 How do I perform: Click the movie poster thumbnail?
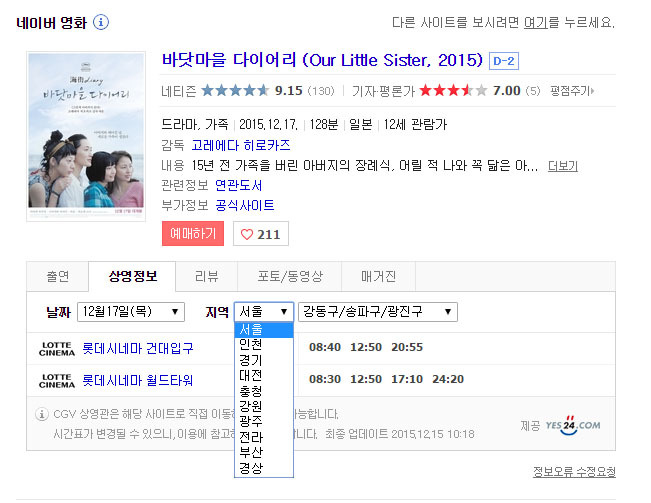tap(86, 137)
